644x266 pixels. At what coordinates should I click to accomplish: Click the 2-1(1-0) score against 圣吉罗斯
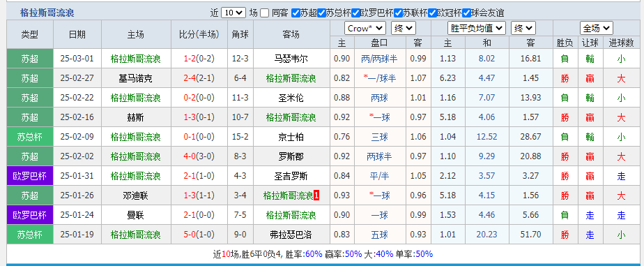point(199,177)
